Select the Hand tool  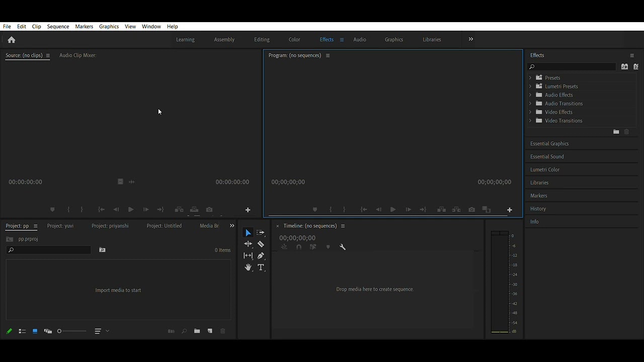tap(248, 267)
